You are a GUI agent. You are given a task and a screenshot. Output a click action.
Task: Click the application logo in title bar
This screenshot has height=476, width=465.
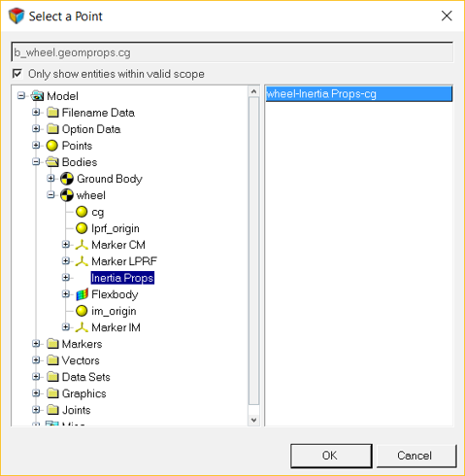pos(17,16)
